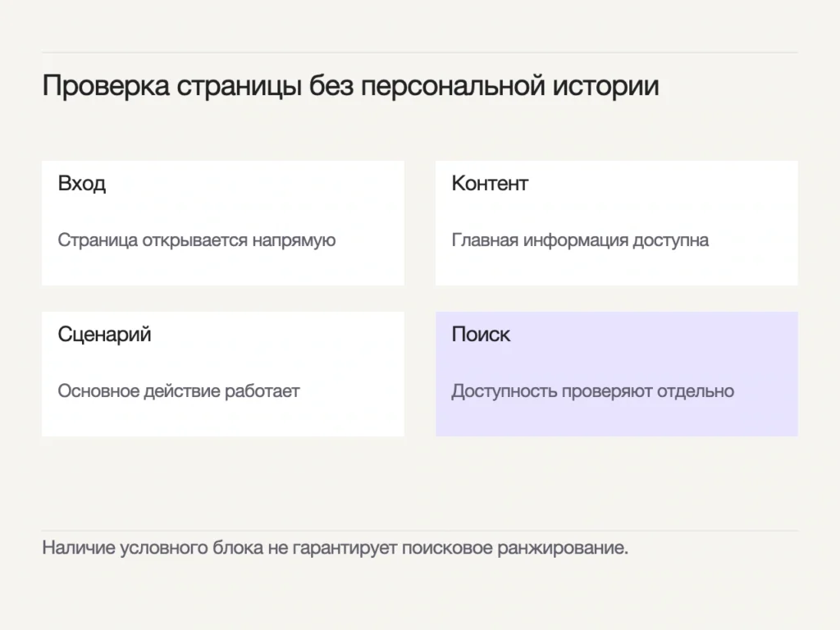Viewport: 840px width, 630px height.
Task: Click the footnote "Наличие условного блока не гарантирует поисковое ранжирование."
Action: pos(336,548)
